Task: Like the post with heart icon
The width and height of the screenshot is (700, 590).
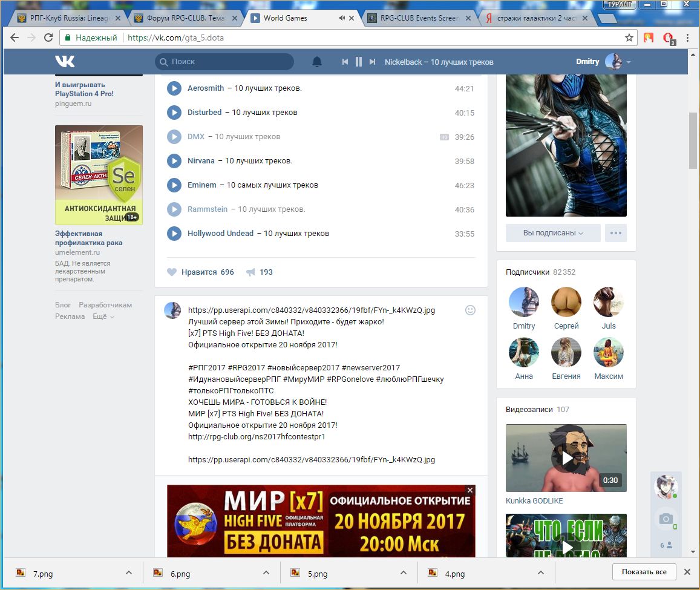Action: pyautogui.click(x=172, y=272)
